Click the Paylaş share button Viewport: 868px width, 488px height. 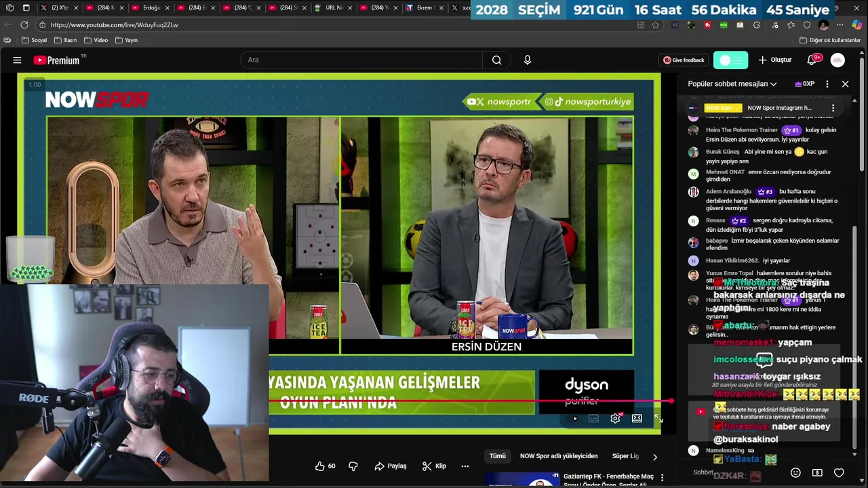[x=391, y=466]
